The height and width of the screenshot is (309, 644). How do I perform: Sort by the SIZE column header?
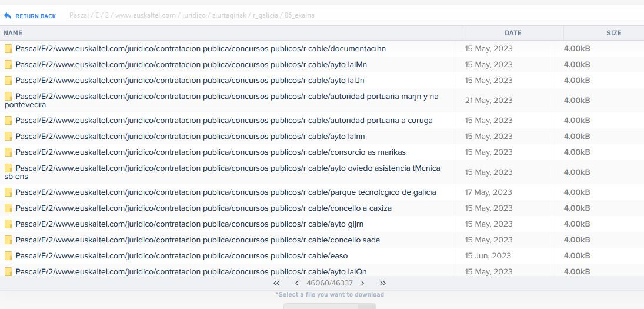tap(613, 33)
